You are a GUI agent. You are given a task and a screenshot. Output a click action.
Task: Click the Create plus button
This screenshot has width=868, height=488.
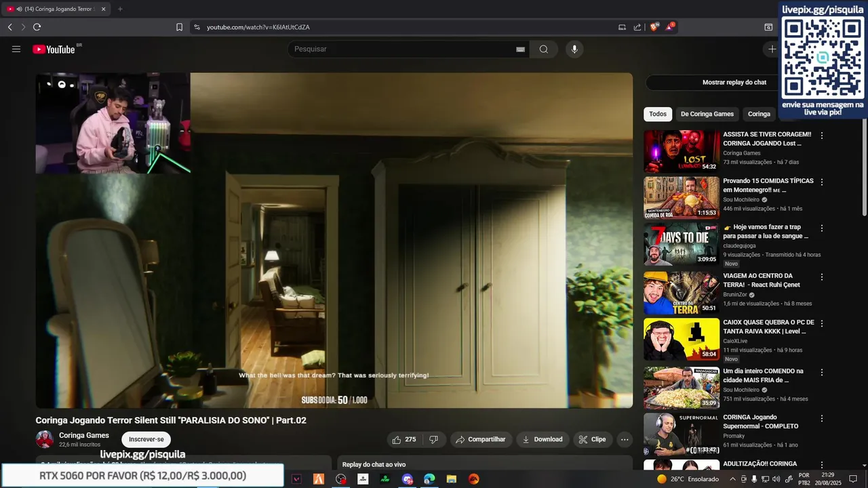click(x=772, y=49)
